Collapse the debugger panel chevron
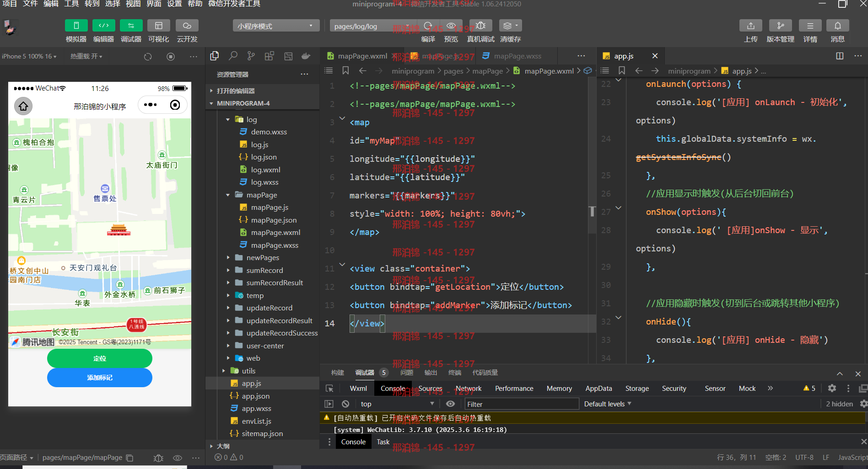Image resolution: width=868 pixels, height=469 pixels. [x=840, y=373]
